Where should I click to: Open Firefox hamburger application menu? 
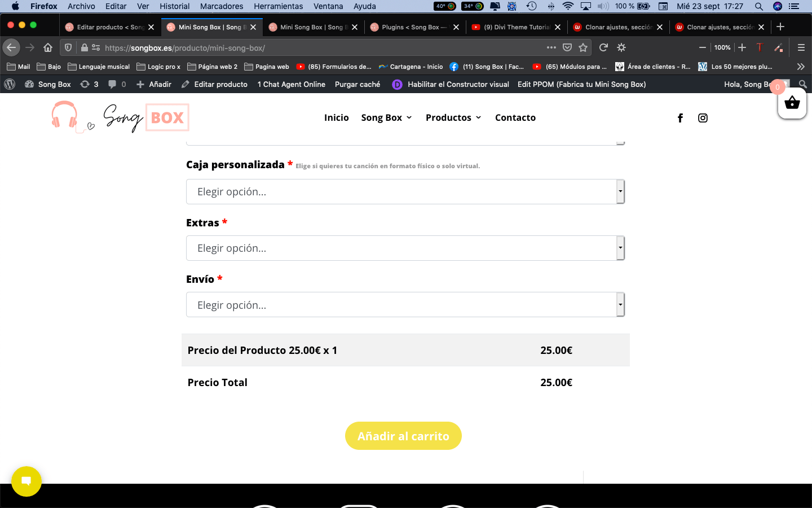tap(801, 47)
